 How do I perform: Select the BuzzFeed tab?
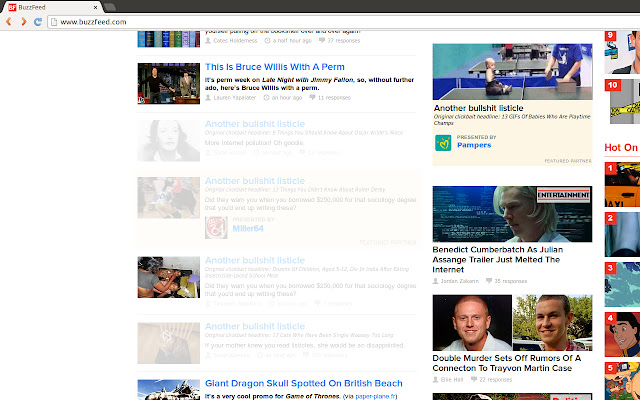[53, 7]
